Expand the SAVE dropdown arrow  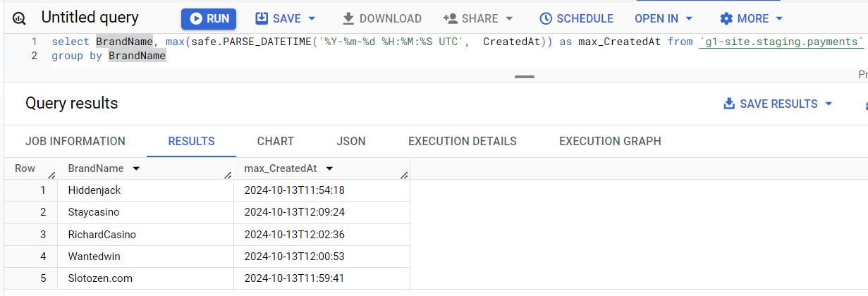(312, 18)
